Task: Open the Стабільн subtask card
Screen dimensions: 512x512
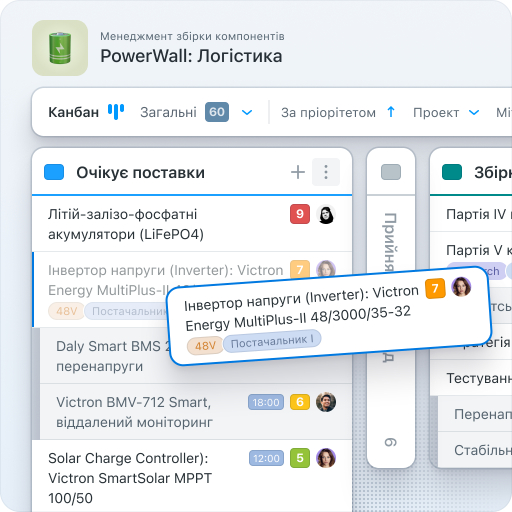Action: click(475, 450)
